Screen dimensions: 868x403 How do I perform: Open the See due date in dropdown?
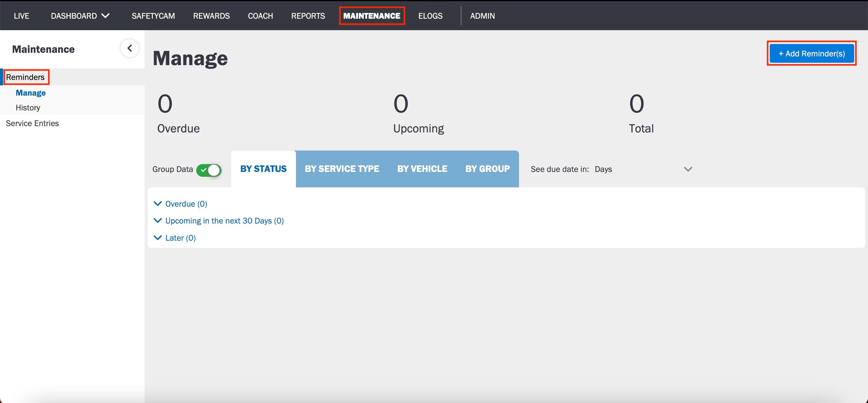pos(643,169)
